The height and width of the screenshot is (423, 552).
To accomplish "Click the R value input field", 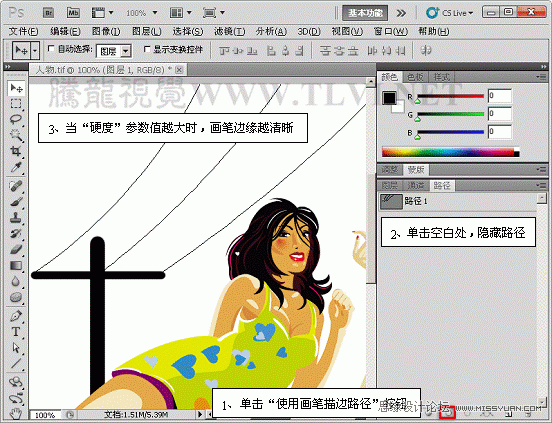I will [500, 96].
